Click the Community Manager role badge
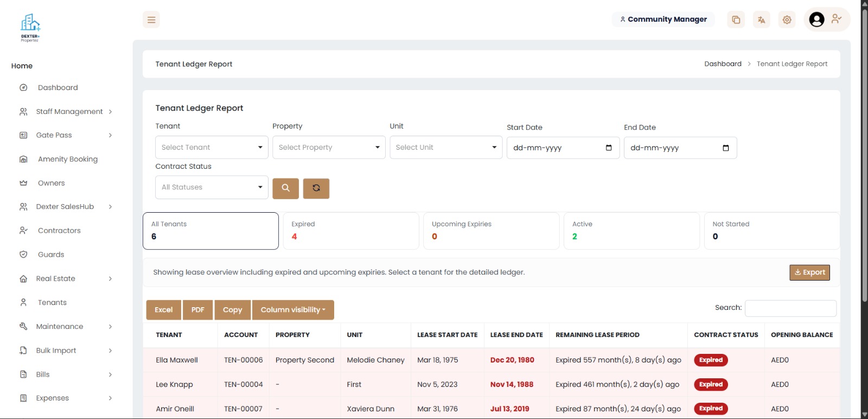 pyautogui.click(x=663, y=20)
